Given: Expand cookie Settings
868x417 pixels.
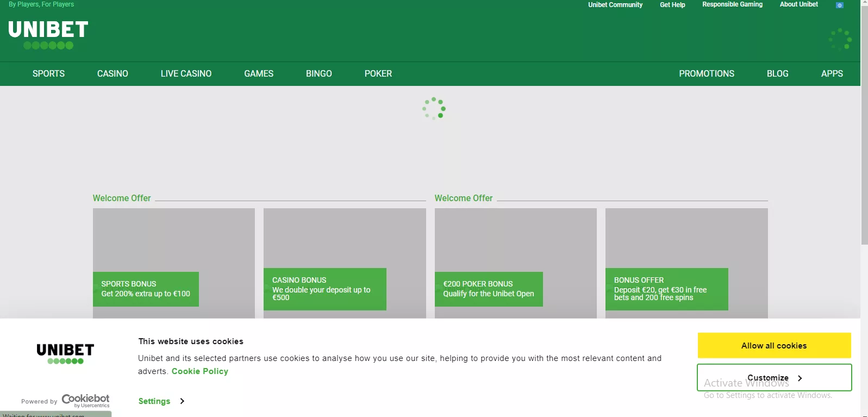Looking at the screenshot, I should click(161, 401).
